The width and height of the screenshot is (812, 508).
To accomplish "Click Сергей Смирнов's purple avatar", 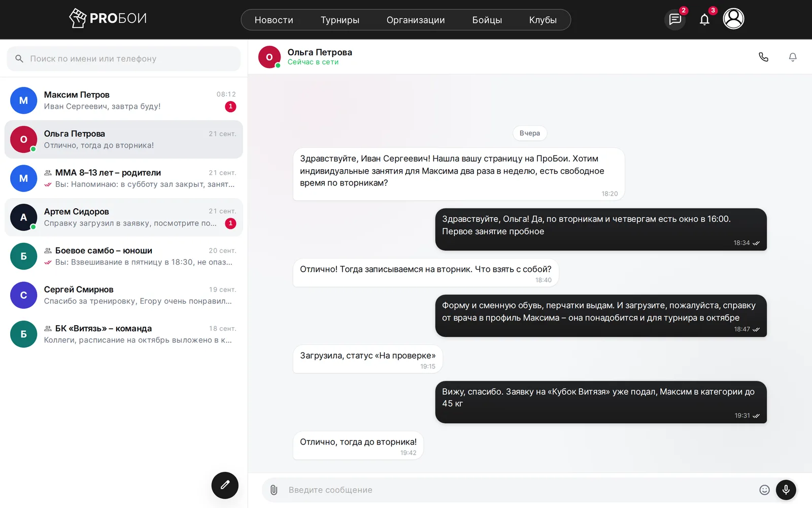I will tap(23, 295).
